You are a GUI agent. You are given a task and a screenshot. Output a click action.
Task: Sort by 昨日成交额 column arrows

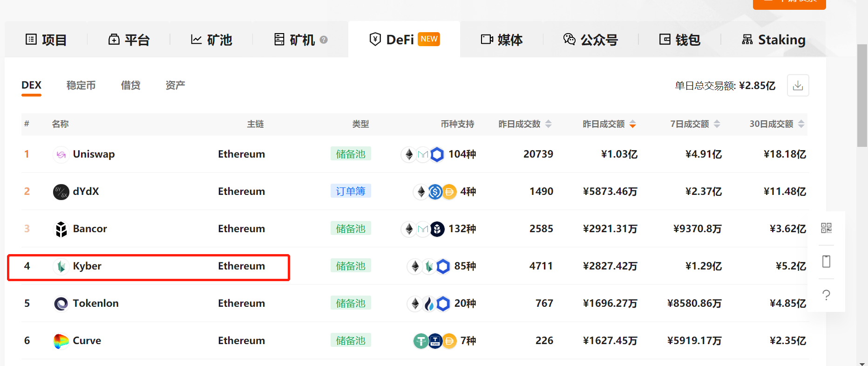click(x=633, y=124)
